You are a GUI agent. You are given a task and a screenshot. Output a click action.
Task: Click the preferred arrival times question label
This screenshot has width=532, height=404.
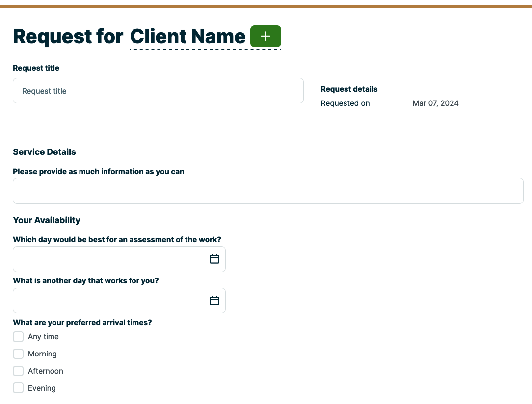click(x=82, y=322)
